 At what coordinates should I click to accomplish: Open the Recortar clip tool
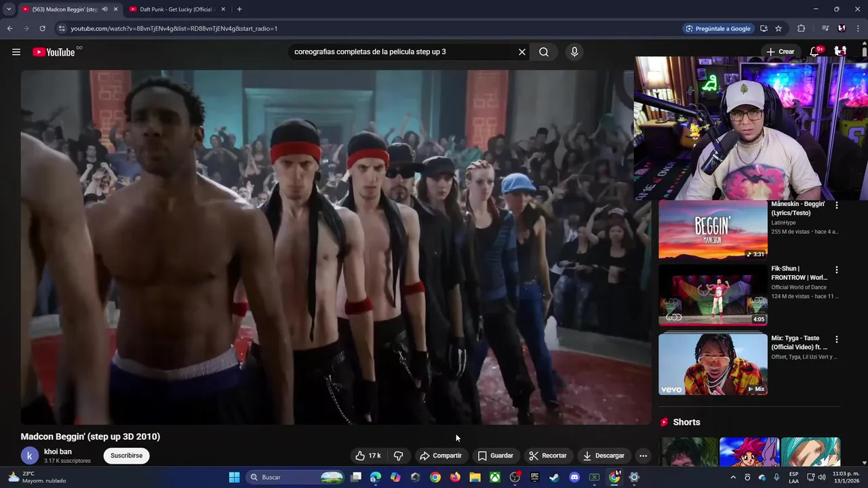pyautogui.click(x=548, y=455)
